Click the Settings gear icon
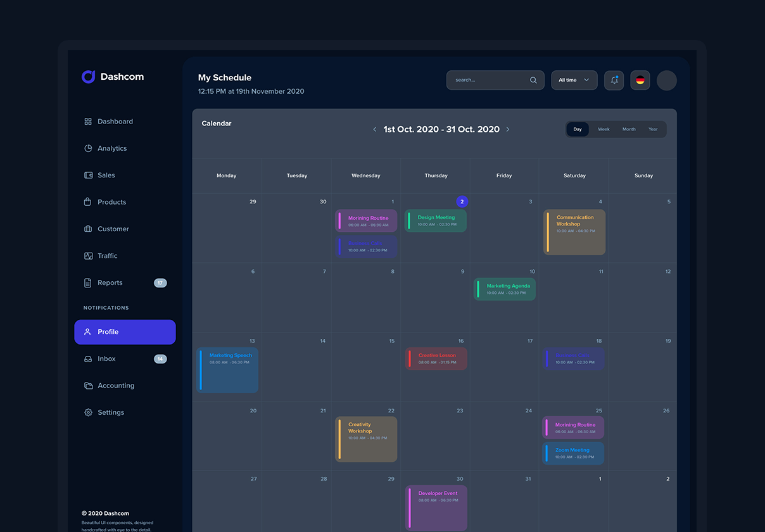765x532 pixels. click(x=88, y=412)
